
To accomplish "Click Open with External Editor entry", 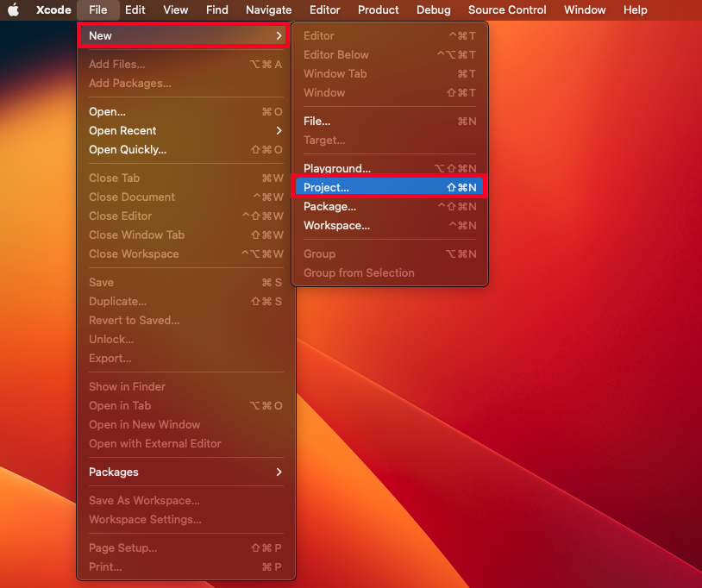I will [x=185, y=443].
